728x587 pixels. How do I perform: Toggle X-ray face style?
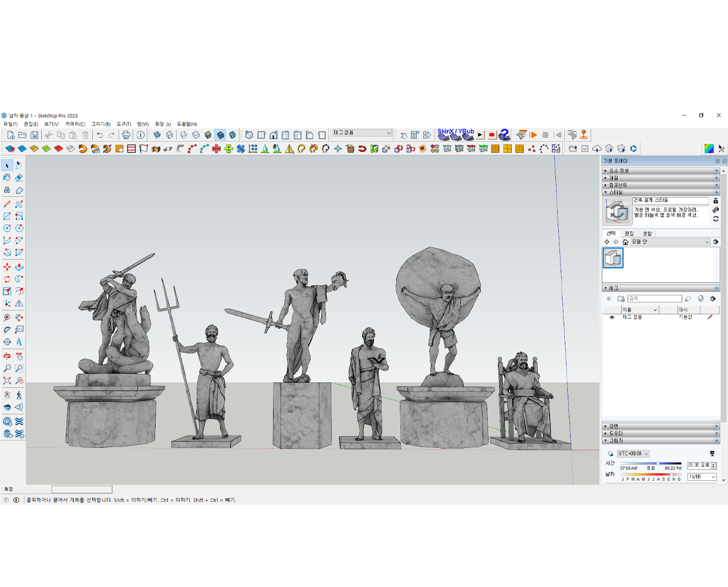click(x=157, y=135)
